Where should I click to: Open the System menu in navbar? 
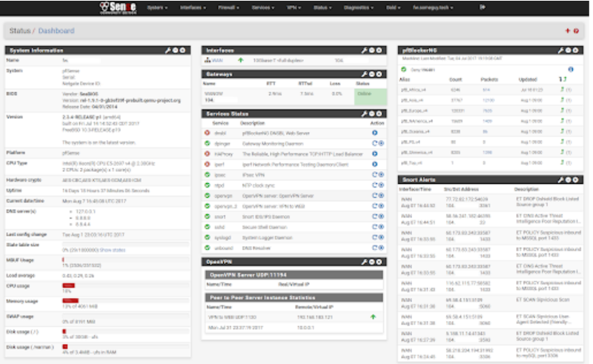click(157, 7)
